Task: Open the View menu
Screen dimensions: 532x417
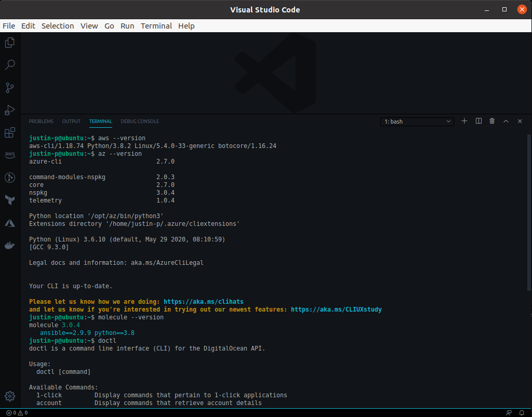Action: tap(89, 26)
